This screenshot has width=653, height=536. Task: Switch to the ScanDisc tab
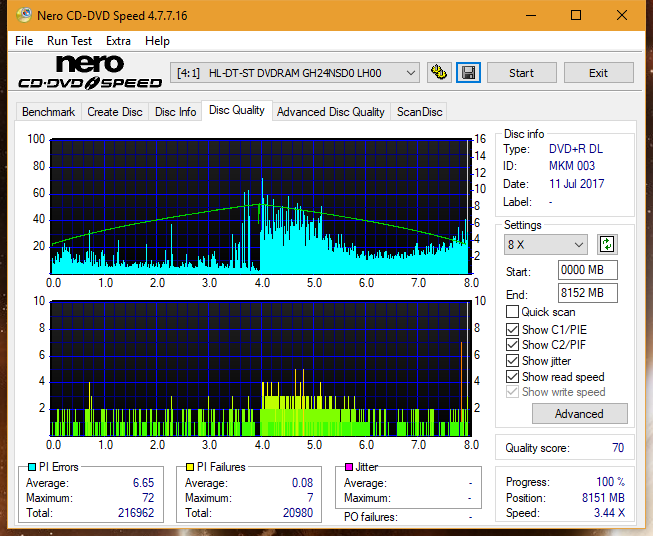click(419, 112)
